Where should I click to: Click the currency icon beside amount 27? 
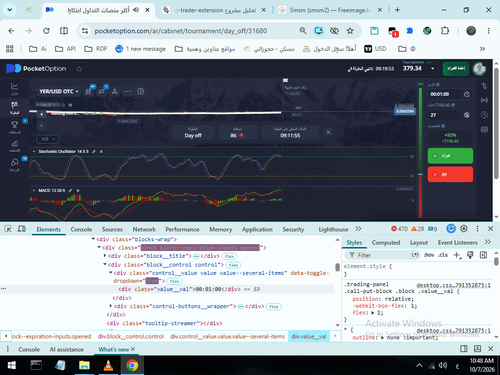point(467,115)
